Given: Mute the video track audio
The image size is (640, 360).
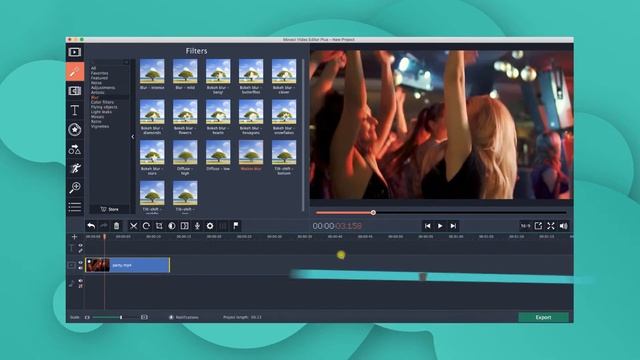Looking at the screenshot, I should point(80,268).
